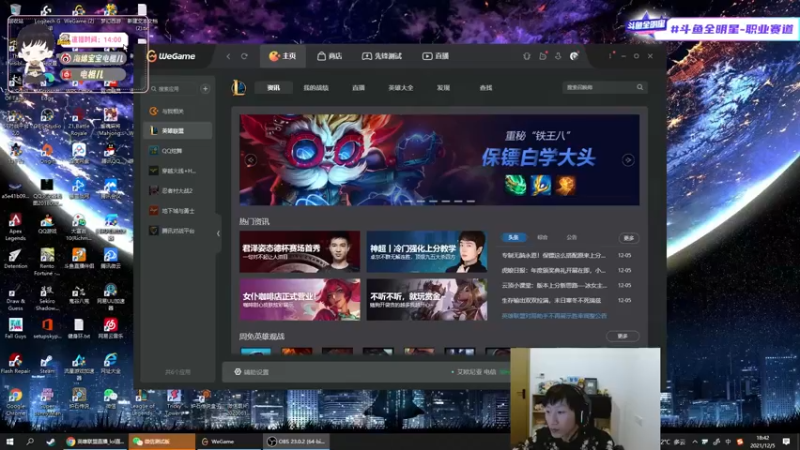Open the Windows Start menu
The width and height of the screenshot is (800, 450).
[x=9, y=441]
